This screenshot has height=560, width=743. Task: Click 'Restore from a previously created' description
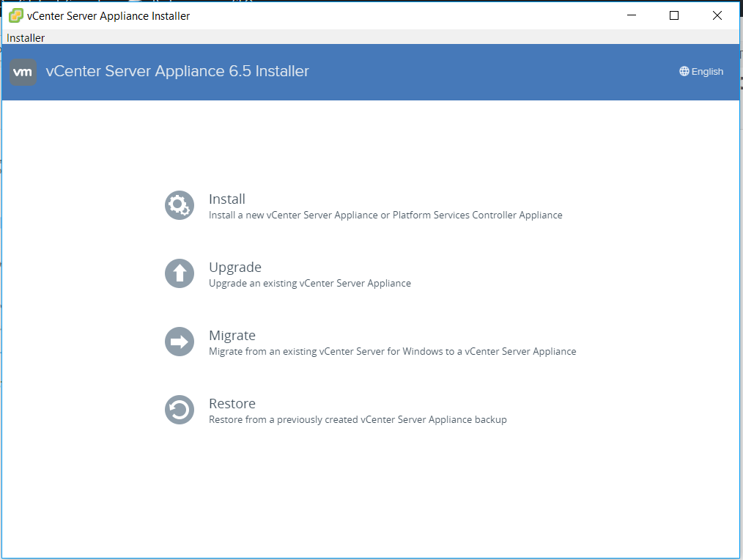[x=358, y=420]
